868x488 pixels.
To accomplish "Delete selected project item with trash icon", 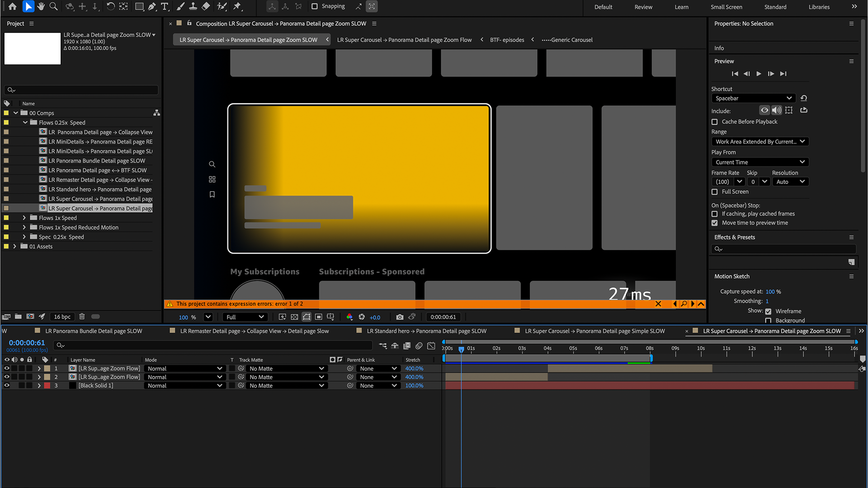I will coord(82,317).
